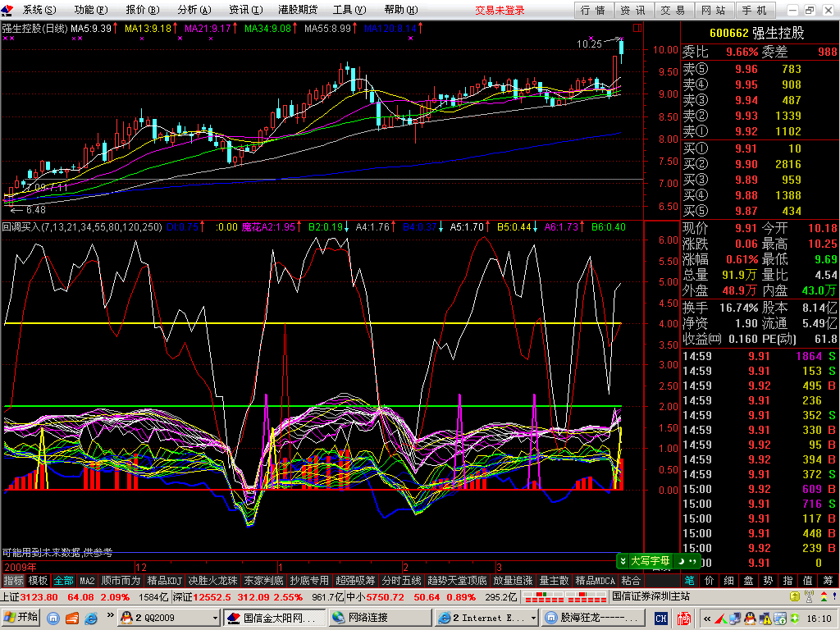The height and width of the screenshot is (630, 840).
Task: Click the 上证 3123.80 index readout
Action: point(30,597)
